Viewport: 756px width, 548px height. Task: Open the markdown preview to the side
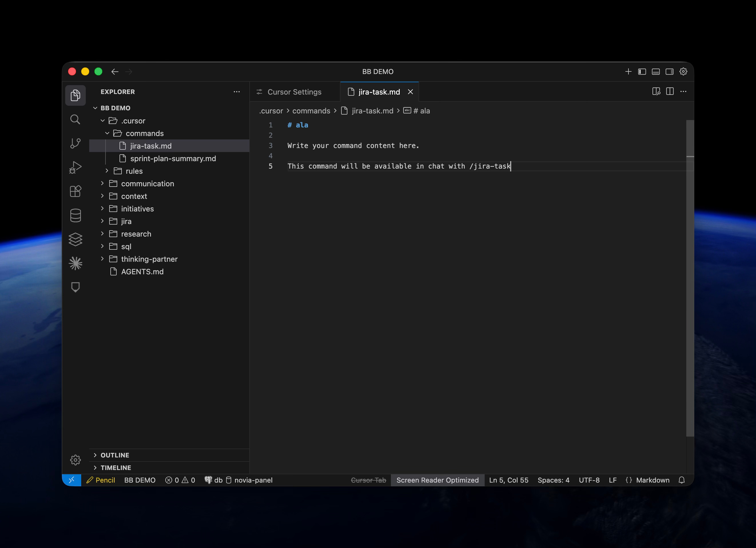pyautogui.click(x=656, y=92)
